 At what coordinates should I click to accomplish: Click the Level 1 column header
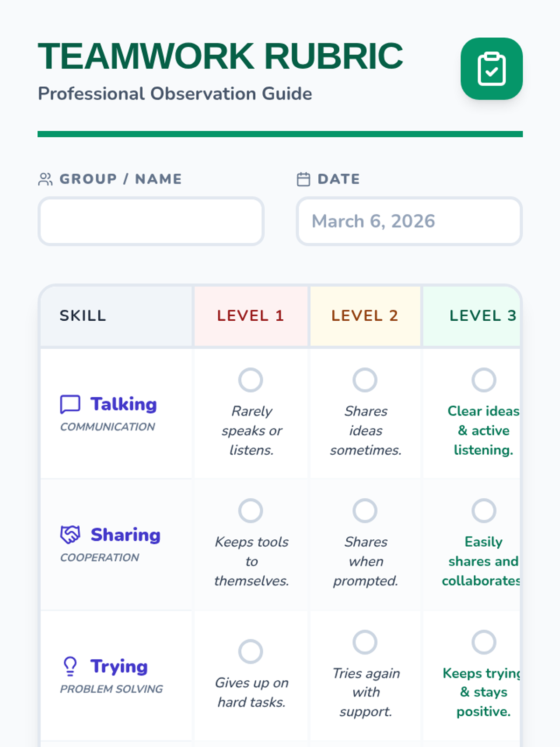[x=251, y=316]
